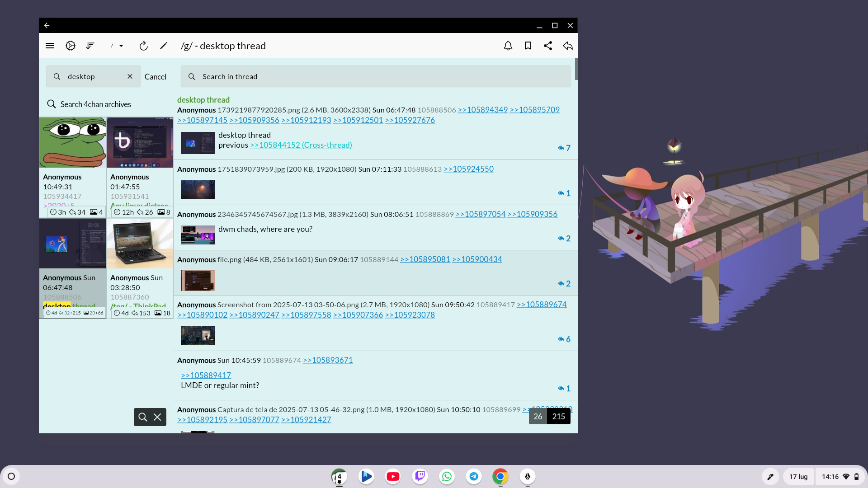Follow reply link >>105889674 in header

[542, 305]
